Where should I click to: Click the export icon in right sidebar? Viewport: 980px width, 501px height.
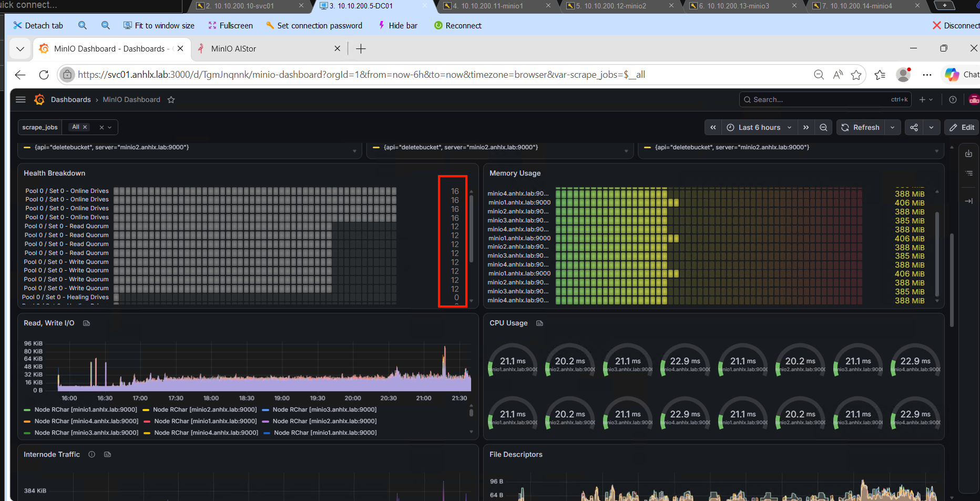[968, 154]
